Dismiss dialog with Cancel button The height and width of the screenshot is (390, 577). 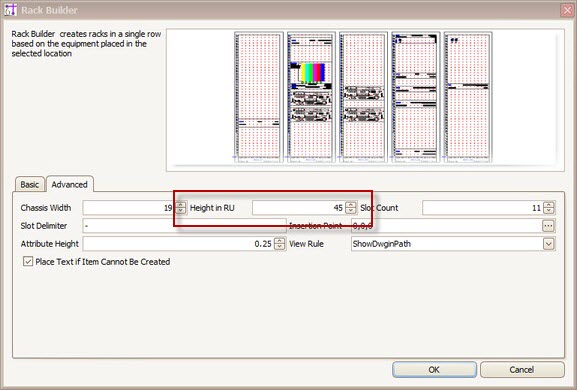[x=522, y=369]
